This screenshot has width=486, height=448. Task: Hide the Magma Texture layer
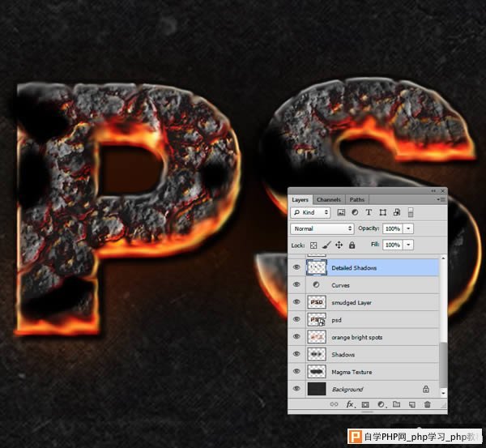[296, 371]
